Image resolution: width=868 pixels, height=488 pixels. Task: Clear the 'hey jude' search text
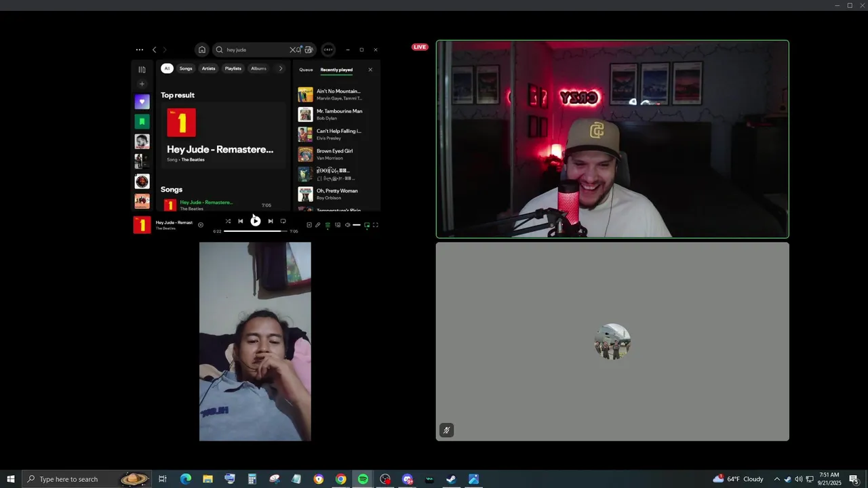[x=292, y=49]
